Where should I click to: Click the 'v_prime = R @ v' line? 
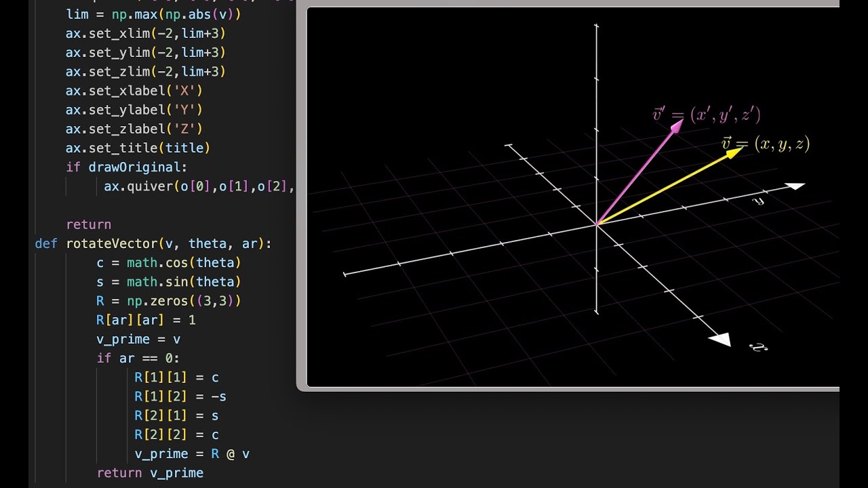[x=192, y=453]
